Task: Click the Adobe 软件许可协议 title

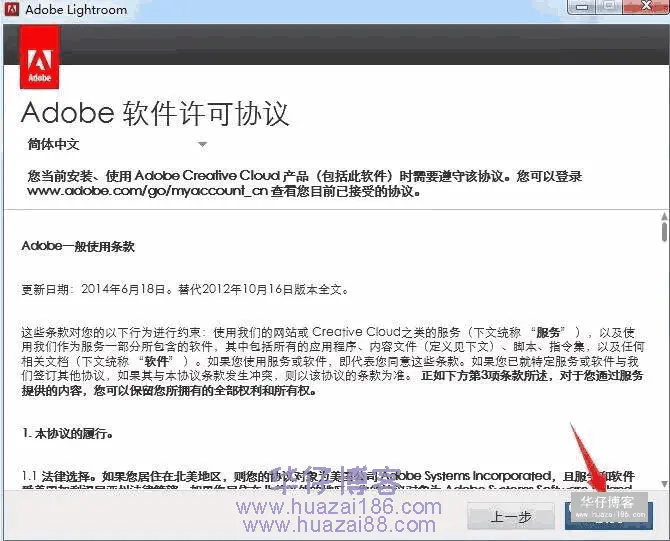Action: point(155,114)
